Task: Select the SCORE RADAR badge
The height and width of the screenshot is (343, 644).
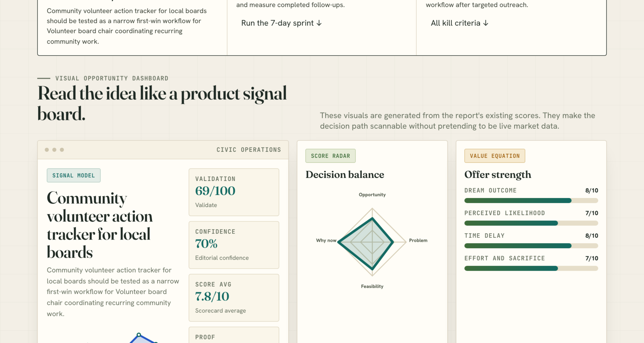Action: pyautogui.click(x=330, y=156)
